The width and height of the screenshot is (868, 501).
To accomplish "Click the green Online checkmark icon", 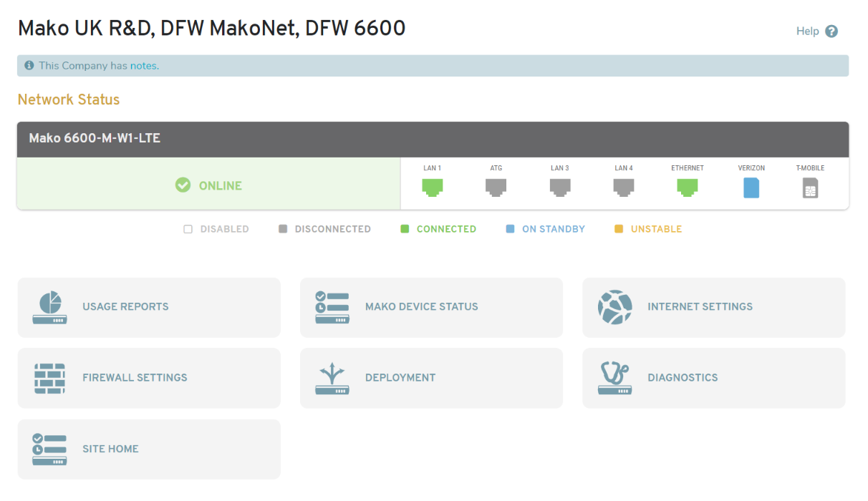I will [183, 185].
